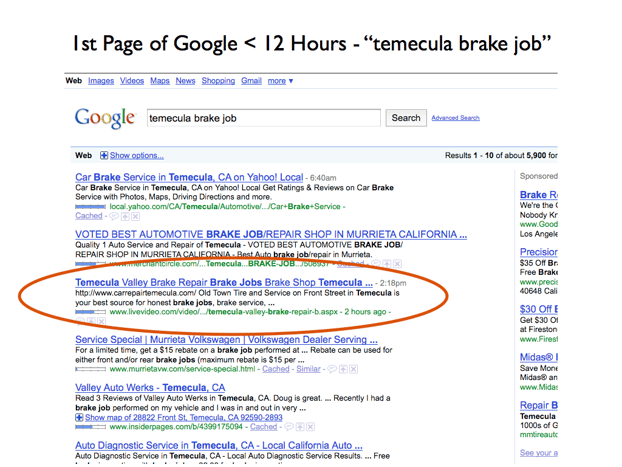622x467 pixels.
Task: Click the promote arrow icon on the murrietavw.com result
Action: [x=343, y=369]
